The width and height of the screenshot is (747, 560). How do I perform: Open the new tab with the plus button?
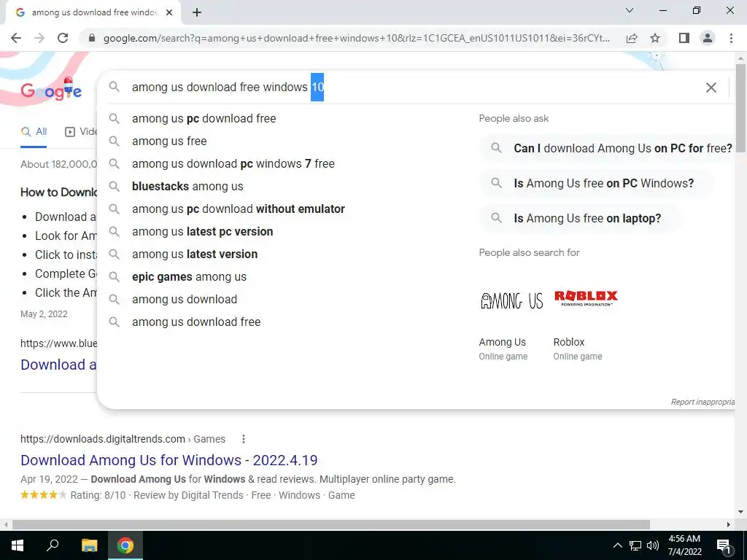pos(197,13)
